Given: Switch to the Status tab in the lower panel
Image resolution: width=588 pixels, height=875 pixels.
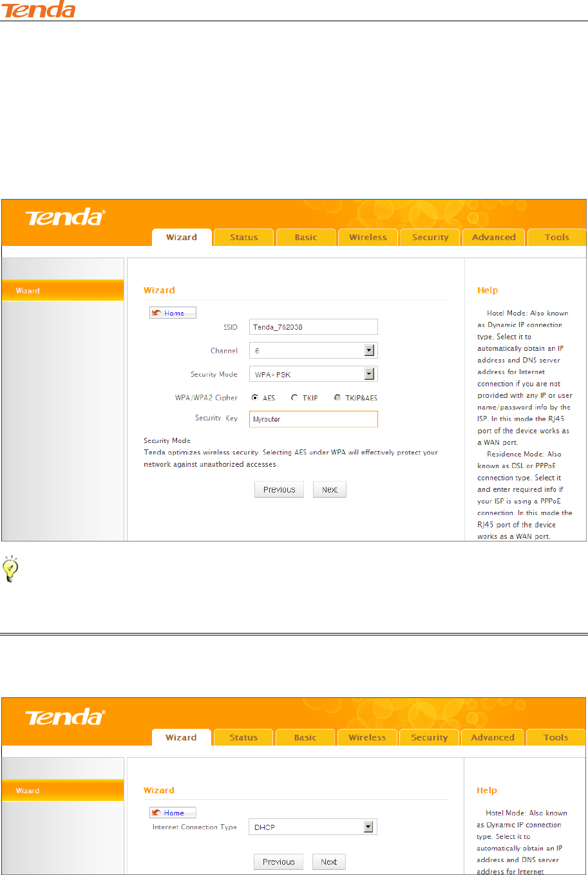Looking at the screenshot, I should point(243,738).
